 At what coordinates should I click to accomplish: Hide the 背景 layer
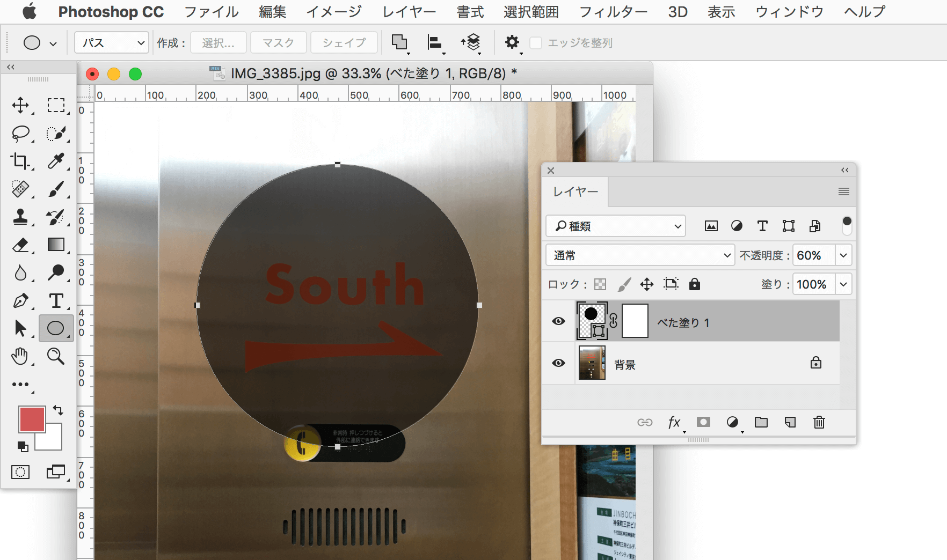point(558,363)
